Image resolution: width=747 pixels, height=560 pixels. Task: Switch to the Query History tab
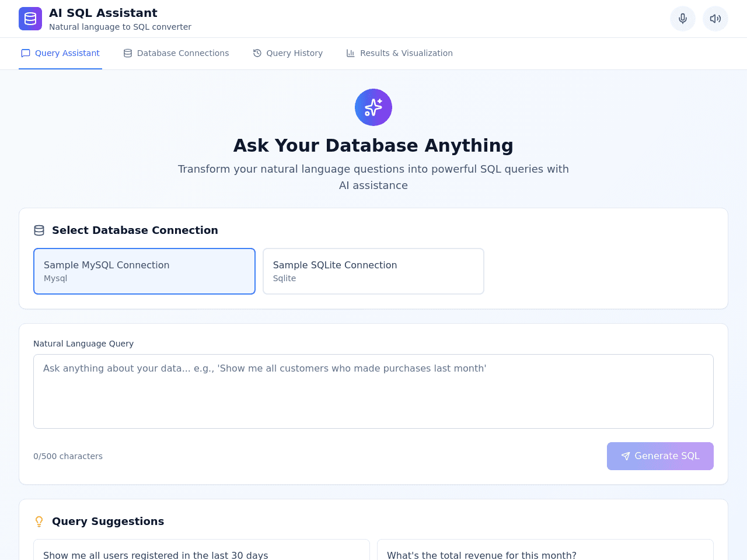coord(288,53)
